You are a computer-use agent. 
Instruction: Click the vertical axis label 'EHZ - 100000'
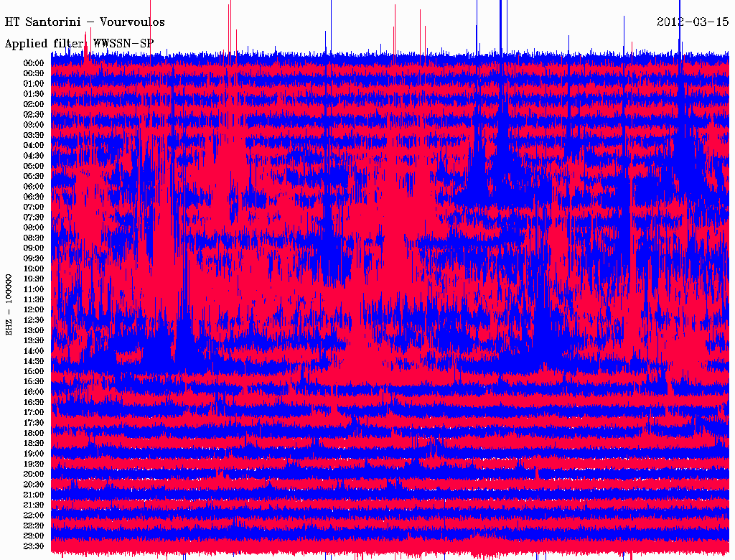9,305
